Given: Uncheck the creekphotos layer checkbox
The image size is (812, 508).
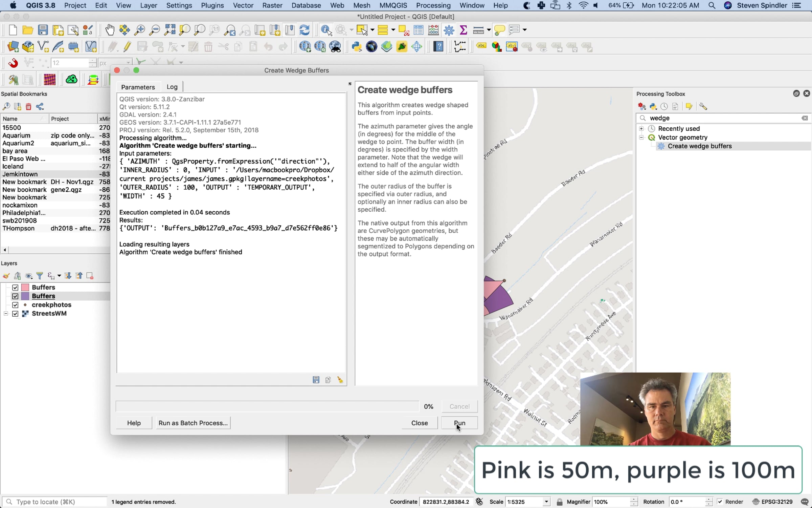Looking at the screenshot, I should click(x=15, y=305).
